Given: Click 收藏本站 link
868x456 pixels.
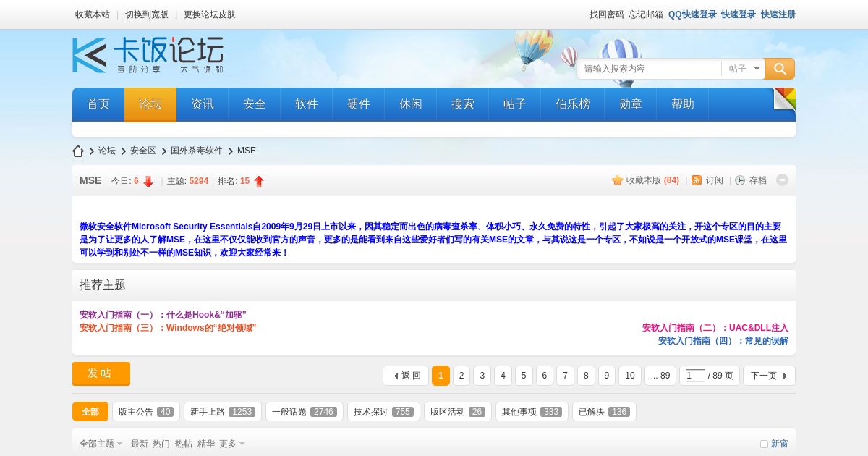Looking at the screenshot, I should (x=93, y=14).
